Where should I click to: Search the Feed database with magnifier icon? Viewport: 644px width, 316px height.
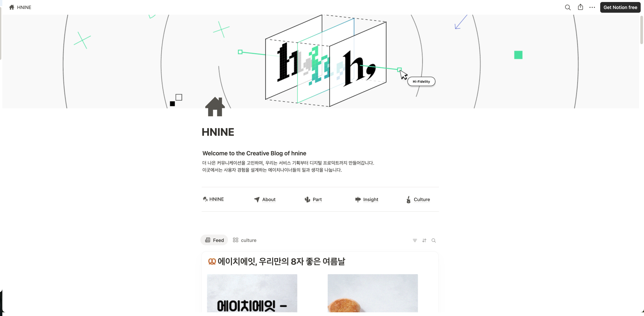pyautogui.click(x=433, y=240)
